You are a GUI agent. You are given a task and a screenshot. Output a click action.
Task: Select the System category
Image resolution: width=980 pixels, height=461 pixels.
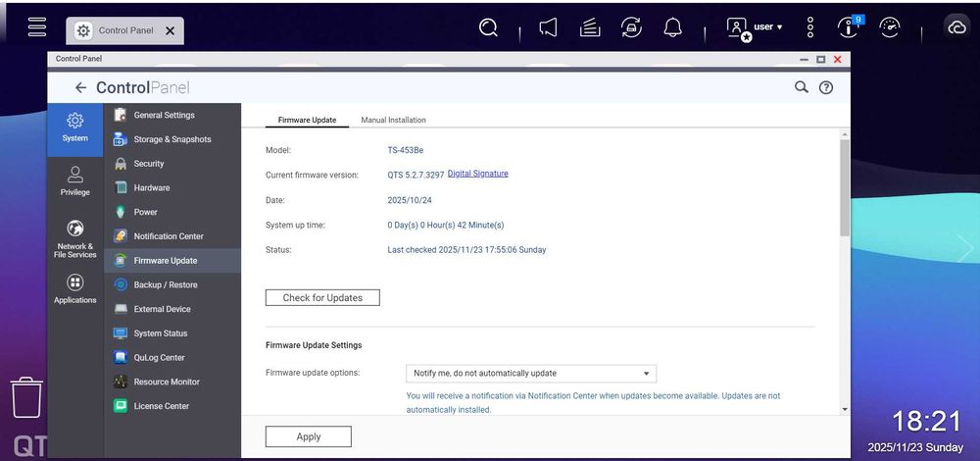(x=75, y=128)
